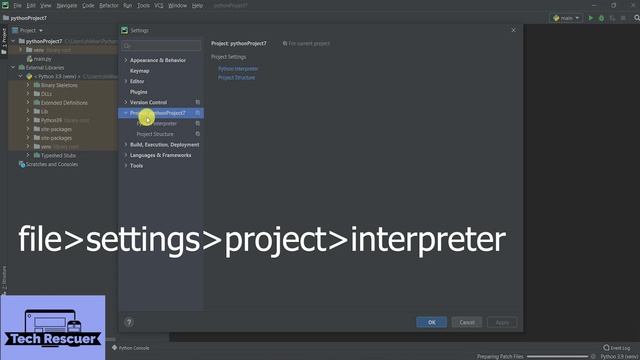Screen dimensions: 640x360
Task: Open the Refactor menu
Action: (x=109, y=6)
